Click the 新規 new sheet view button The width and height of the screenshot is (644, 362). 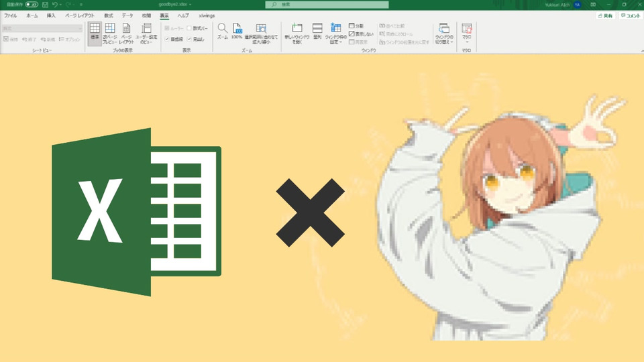coord(48,40)
